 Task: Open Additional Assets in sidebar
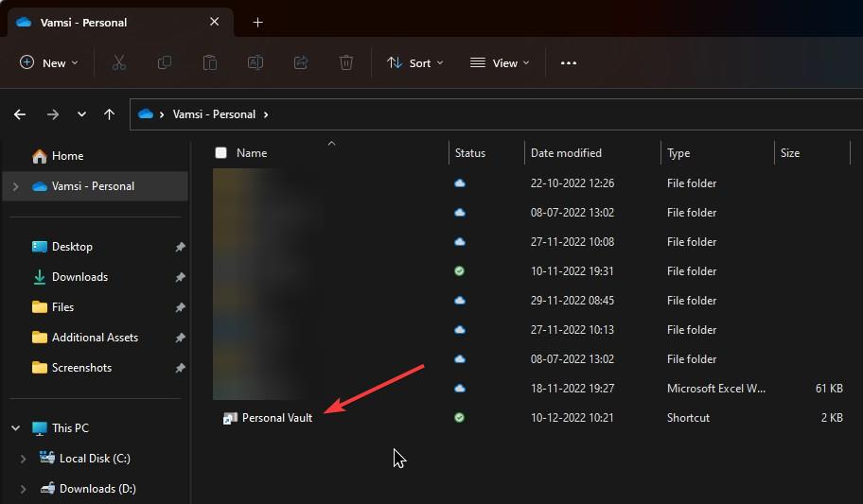[95, 338]
